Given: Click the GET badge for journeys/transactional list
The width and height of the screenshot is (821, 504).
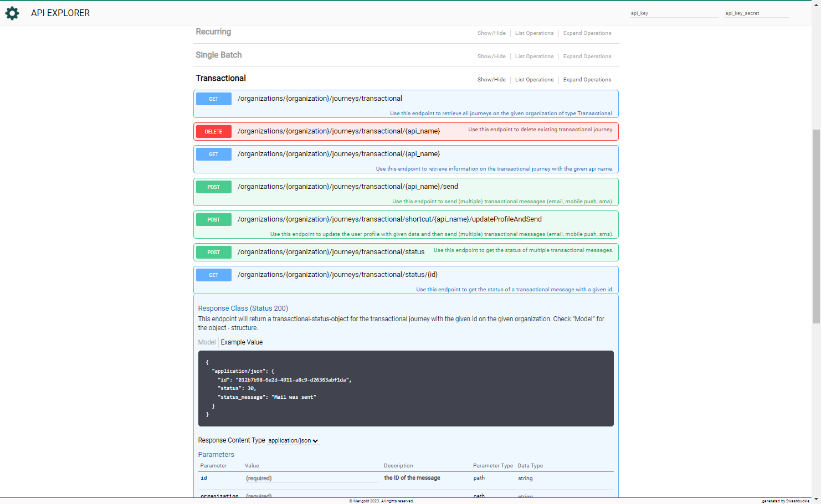Looking at the screenshot, I should (213, 99).
